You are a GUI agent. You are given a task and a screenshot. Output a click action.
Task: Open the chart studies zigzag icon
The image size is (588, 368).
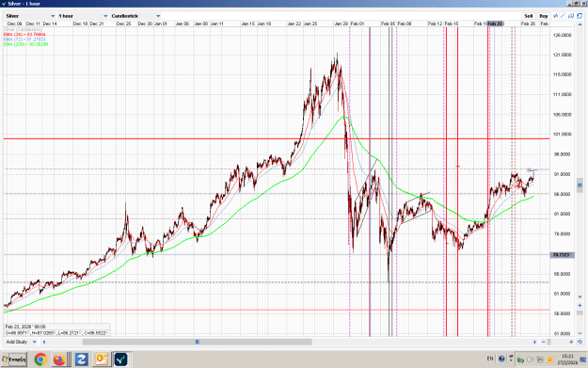[556, 16]
